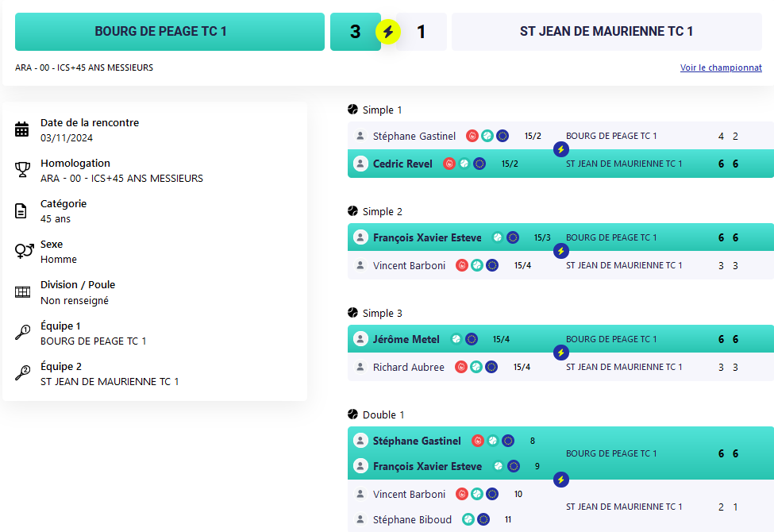Image resolution: width=774 pixels, height=532 pixels.
Task: Select the ST JEAN DE MAURIENNE TC 1 banner
Action: [606, 32]
